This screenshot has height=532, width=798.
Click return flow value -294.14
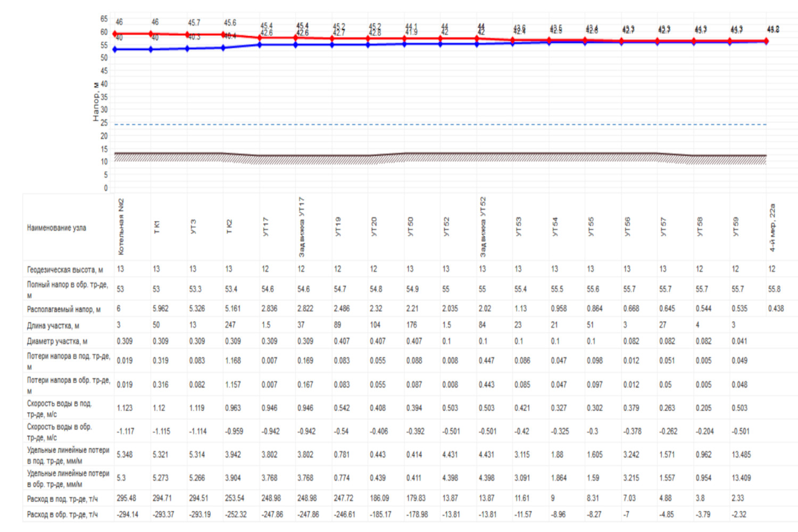point(128,514)
